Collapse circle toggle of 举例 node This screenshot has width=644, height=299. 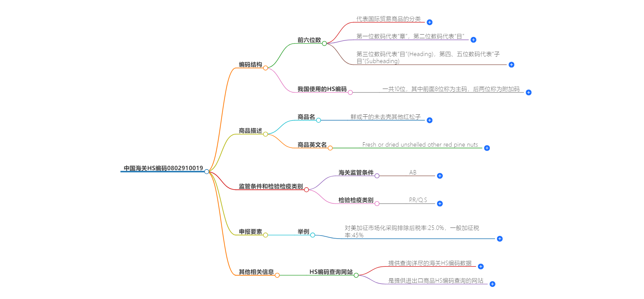(x=312, y=235)
